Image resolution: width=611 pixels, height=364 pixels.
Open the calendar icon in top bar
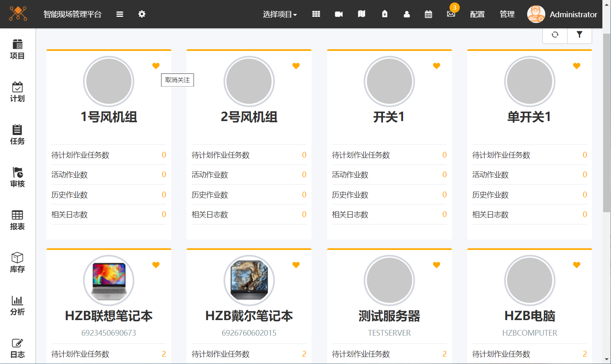tap(428, 14)
